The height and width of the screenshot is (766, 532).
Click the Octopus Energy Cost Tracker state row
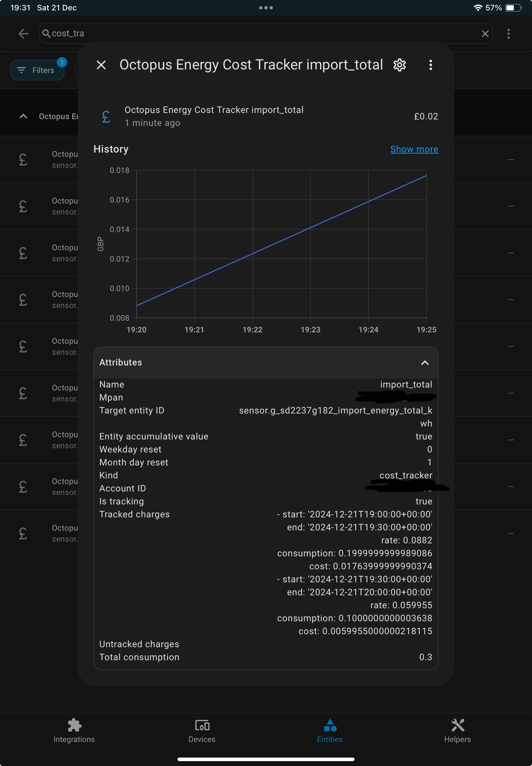pos(266,117)
